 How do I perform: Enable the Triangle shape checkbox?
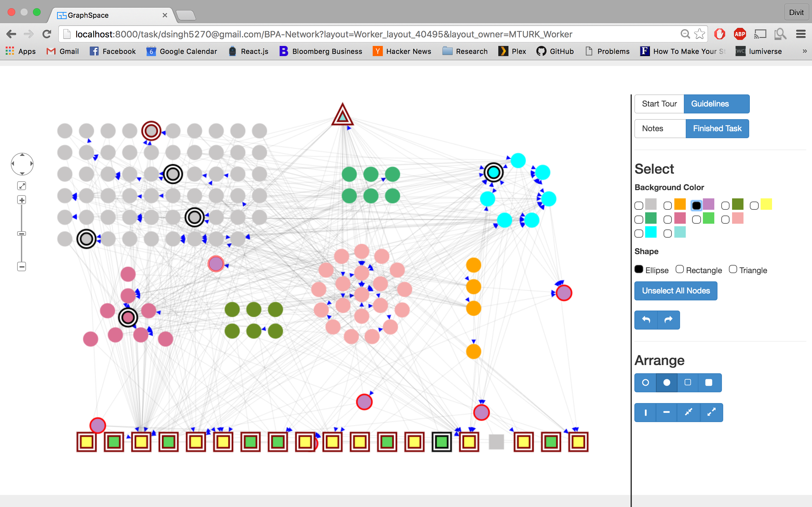733,269
